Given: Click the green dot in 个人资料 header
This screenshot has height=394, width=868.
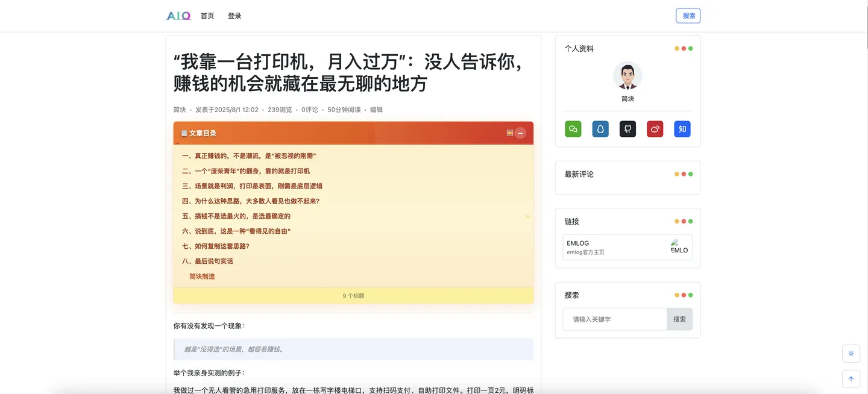Looking at the screenshot, I should click(x=691, y=49).
